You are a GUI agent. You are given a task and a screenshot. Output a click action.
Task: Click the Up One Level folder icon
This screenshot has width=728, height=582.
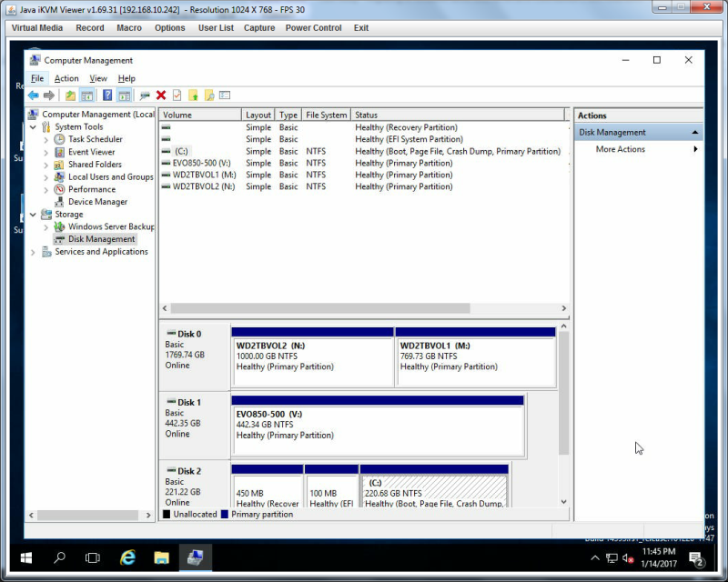(70, 95)
